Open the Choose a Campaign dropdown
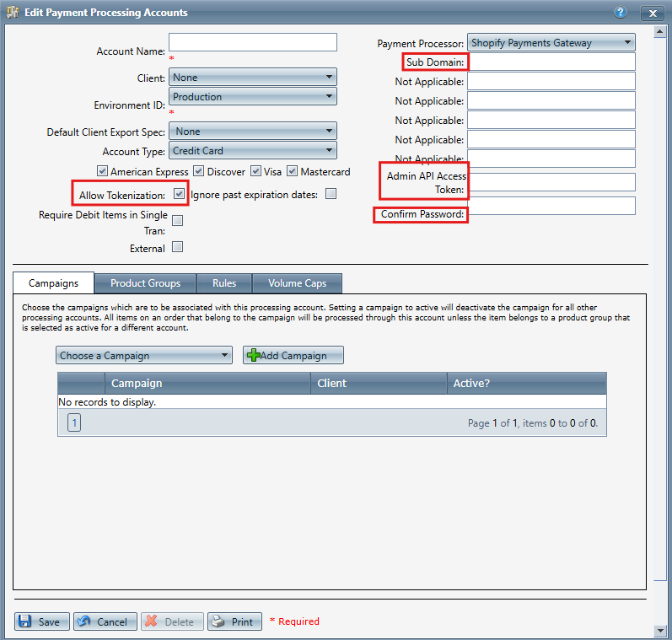Viewport: 672px width, 640px height. pyautogui.click(x=143, y=356)
